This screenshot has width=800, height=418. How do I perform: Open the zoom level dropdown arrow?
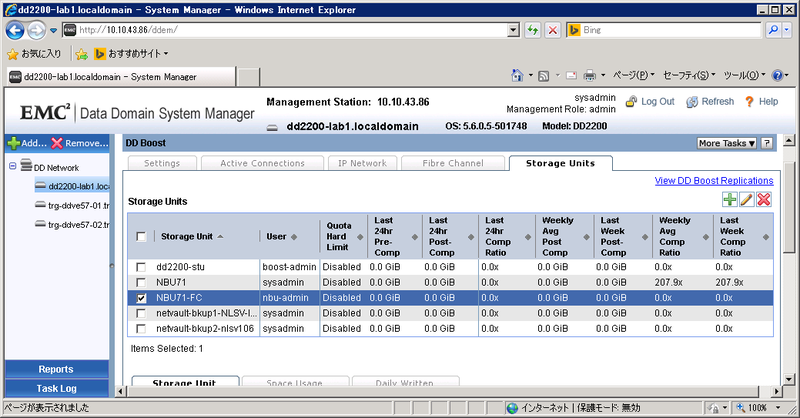[778, 407]
